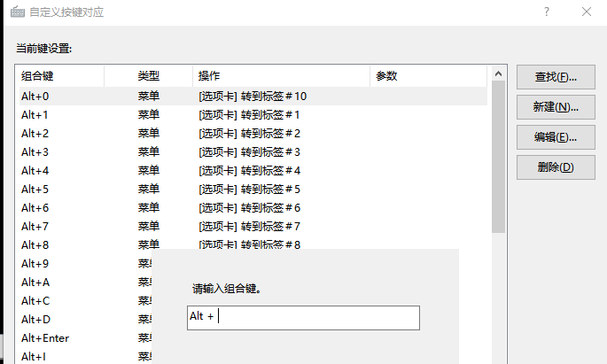The width and height of the screenshot is (607, 364).
Task: Click the key combination input field
Action: [x=303, y=318]
